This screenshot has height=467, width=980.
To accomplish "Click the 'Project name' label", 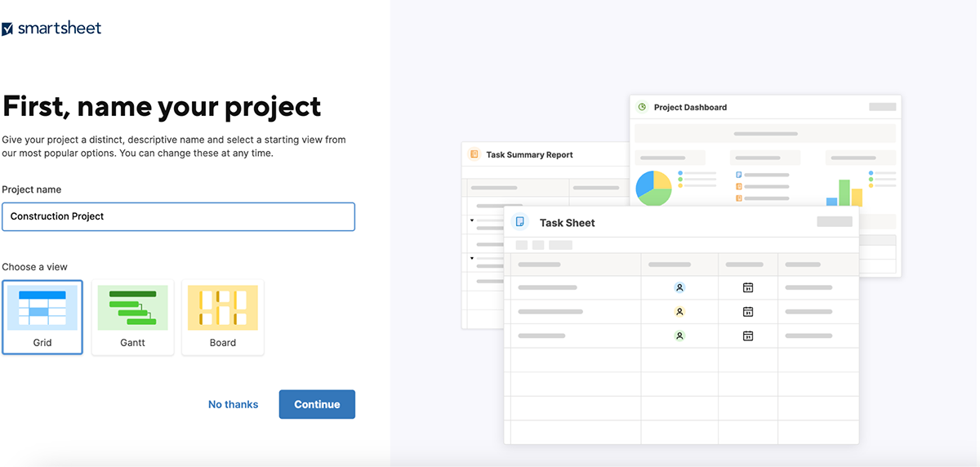I will [31, 189].
